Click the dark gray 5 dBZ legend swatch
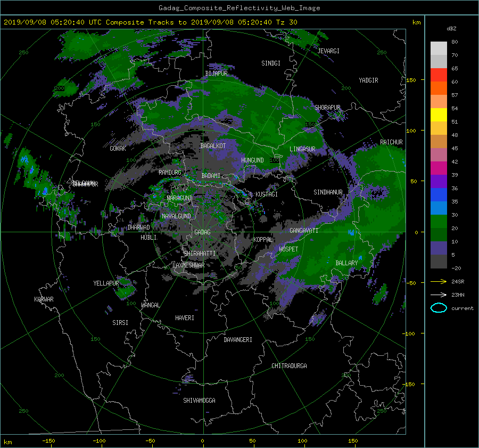Image resolution: width=479 pixels, height=448 pixels. tap(439, 261)
